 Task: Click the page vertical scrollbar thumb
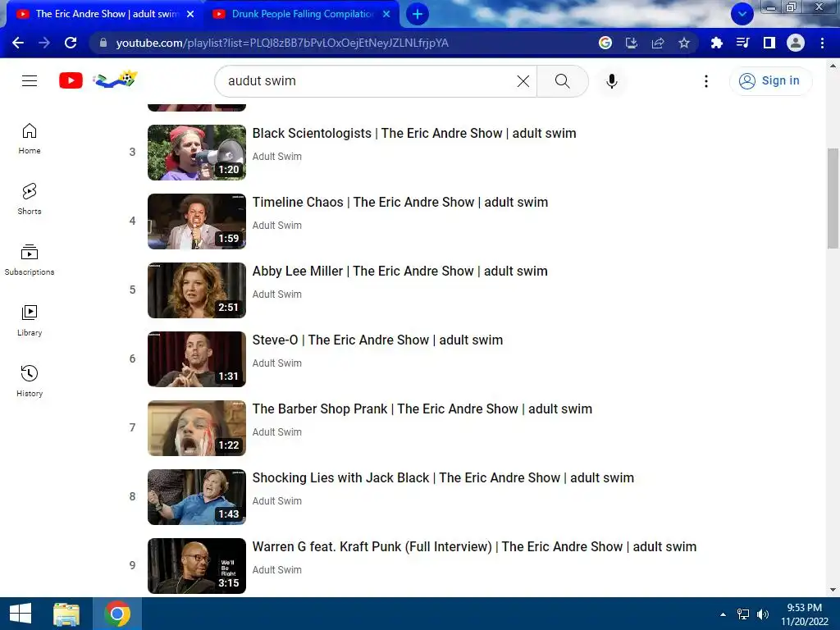(833, 199)
